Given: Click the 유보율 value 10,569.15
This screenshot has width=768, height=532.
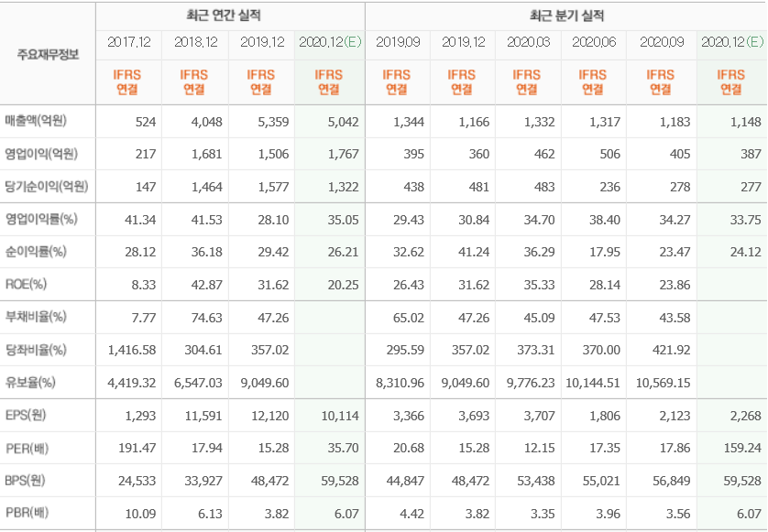Looking at the screenshot, I should pos(664,383).
